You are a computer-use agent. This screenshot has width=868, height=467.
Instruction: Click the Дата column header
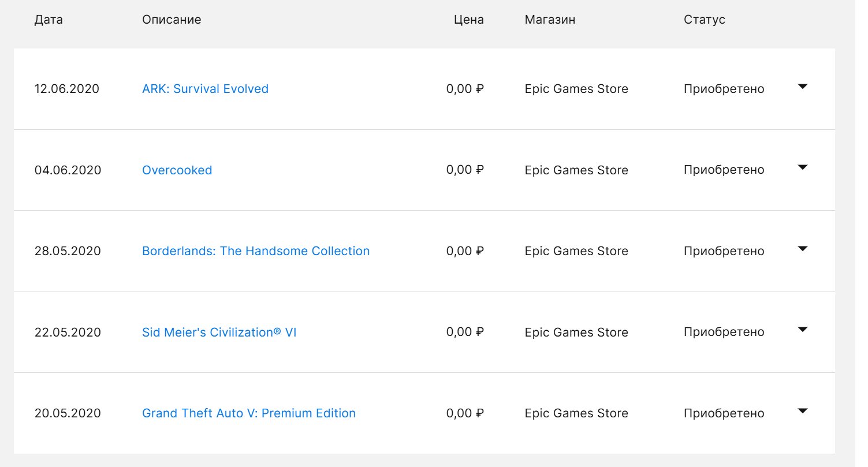point(49,20)
